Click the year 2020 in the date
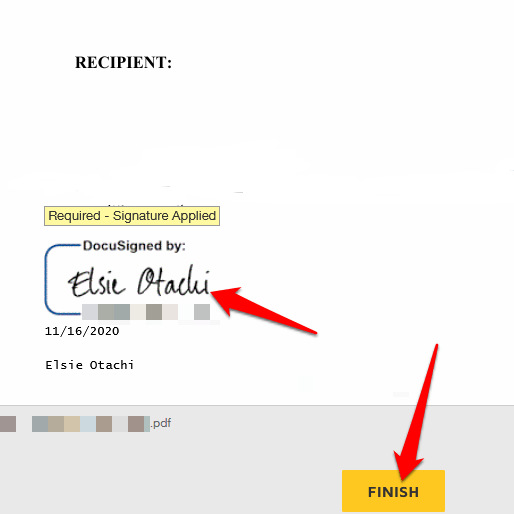Screen dimensions: 514x514 (104, 331)
